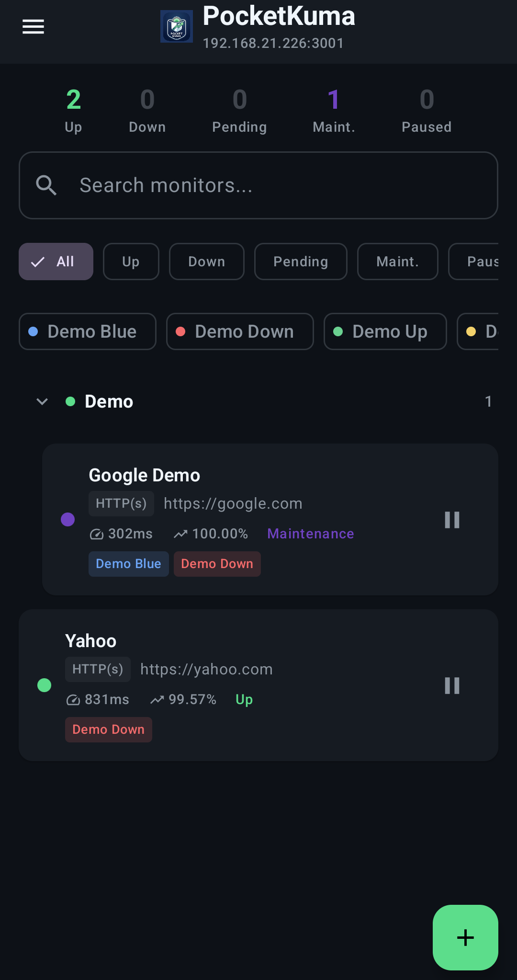
Task: Tap the 0 Pending summary counter
Action: point(240,110)
